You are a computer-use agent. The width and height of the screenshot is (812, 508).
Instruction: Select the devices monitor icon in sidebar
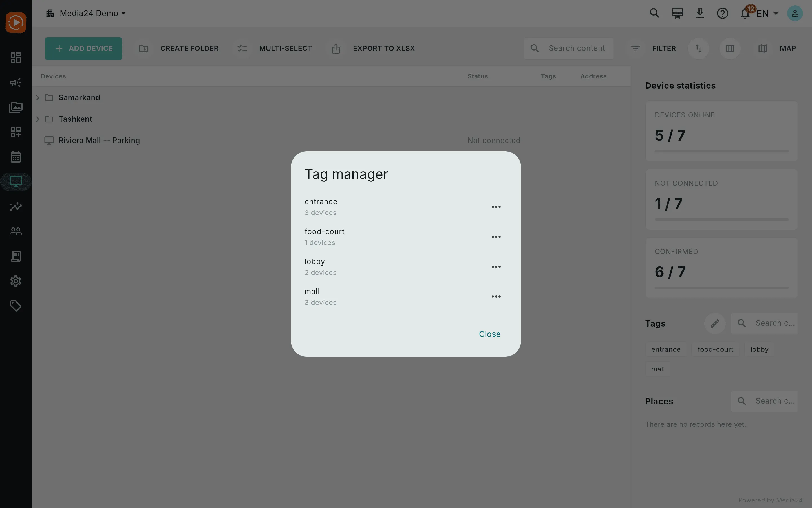pyautogui.click(x=16, y=182)
